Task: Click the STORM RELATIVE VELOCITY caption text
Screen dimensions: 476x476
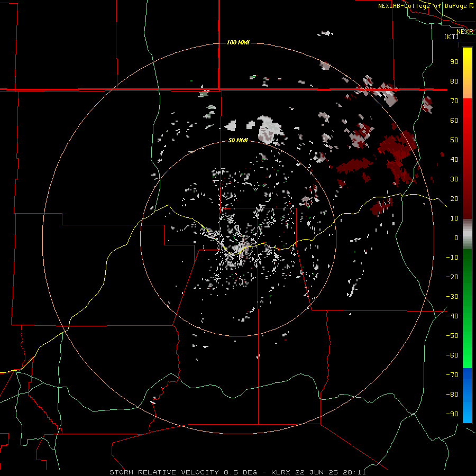Action: click(164, 472)
